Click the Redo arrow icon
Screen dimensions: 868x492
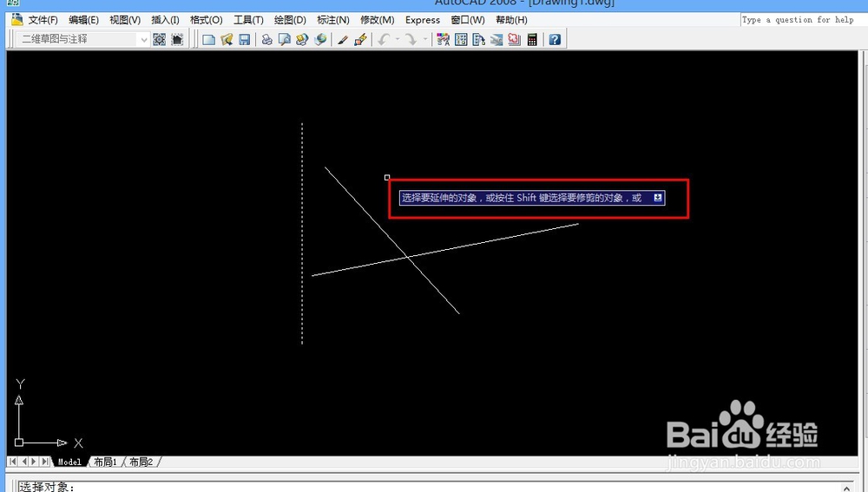(411, 39)
